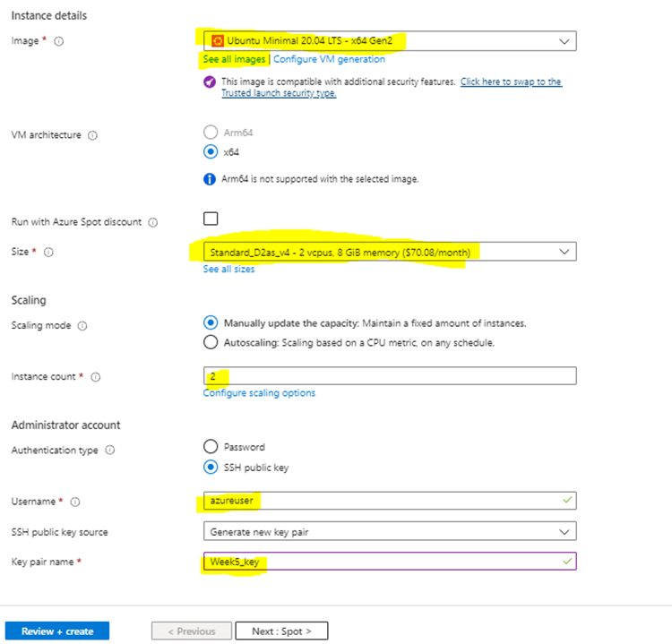Click the purple rocket security features icon

210,82
